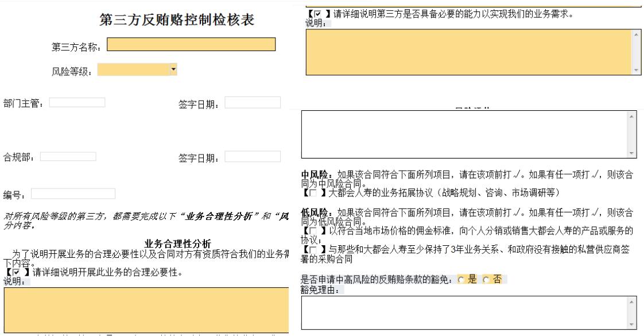Screen dimensions: 644x336
Task: Click the title 第三方反贿赂控制检核表
Action: (177, 20)
